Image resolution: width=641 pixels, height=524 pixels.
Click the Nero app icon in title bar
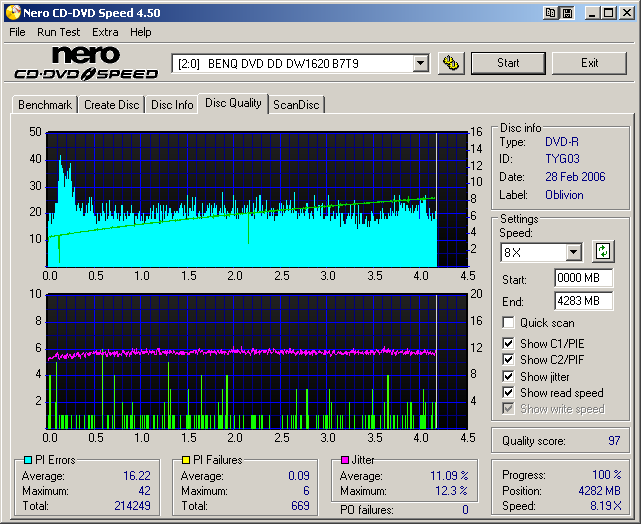click(x=13, y=13)
